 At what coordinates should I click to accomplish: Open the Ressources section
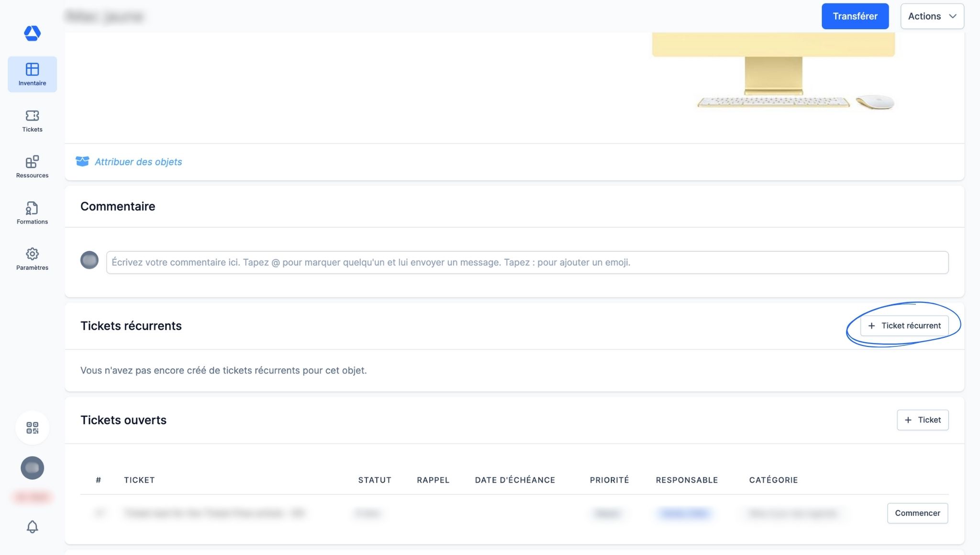pyautogui.click(x=32, y=166)
